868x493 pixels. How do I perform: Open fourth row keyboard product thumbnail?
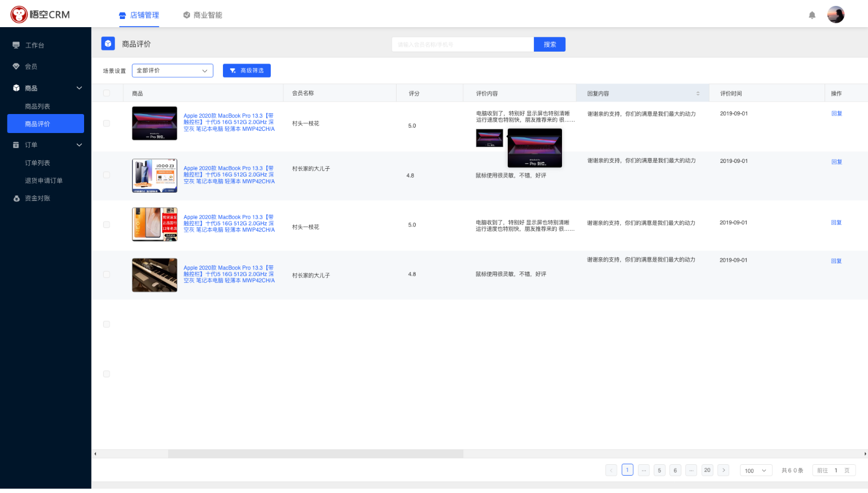[x=155, y=275]
